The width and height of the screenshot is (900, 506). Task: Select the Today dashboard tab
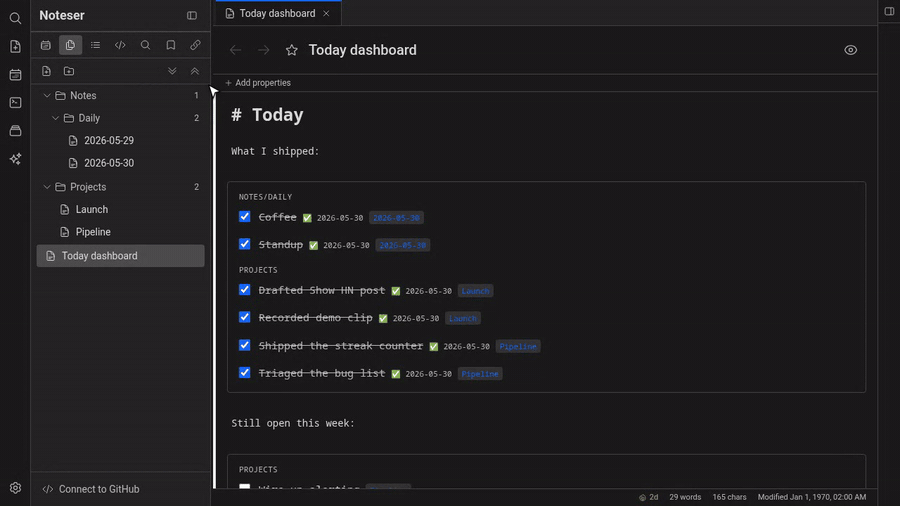[278, 13]
